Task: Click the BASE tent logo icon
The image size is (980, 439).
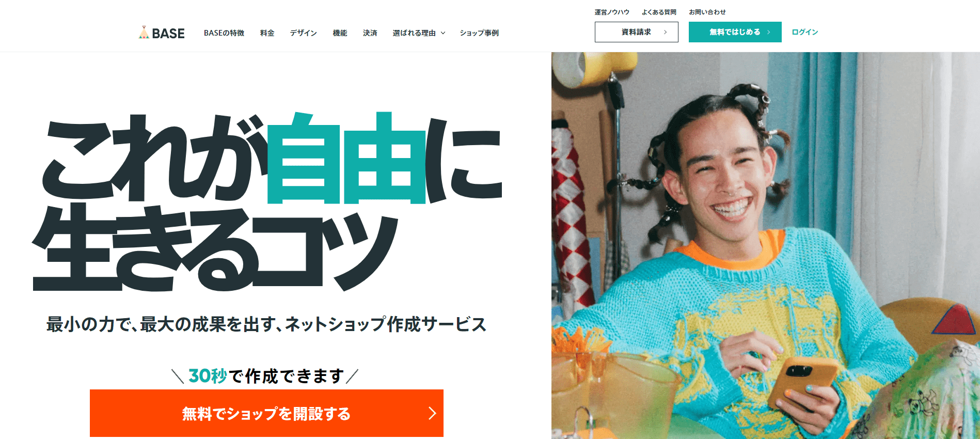Action: tap(144, 33)
